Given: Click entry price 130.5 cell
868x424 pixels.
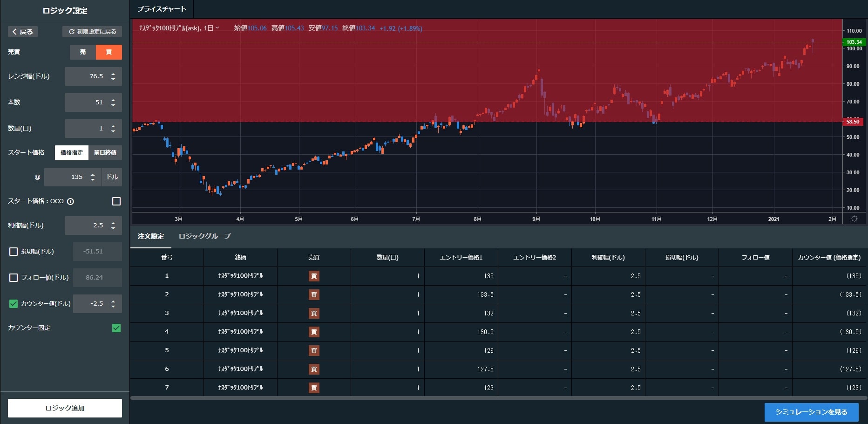Looking at the screenshot, I should [x=461, y=332].
